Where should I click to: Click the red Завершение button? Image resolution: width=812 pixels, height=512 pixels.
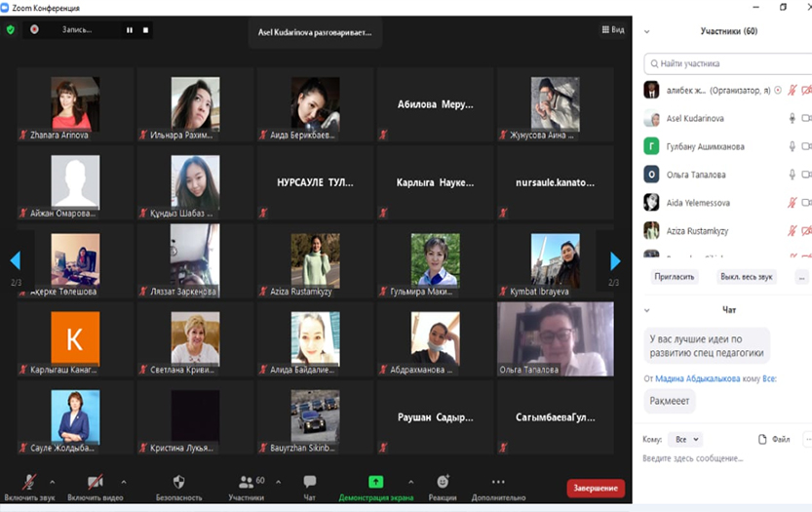[x=595, y=488]
